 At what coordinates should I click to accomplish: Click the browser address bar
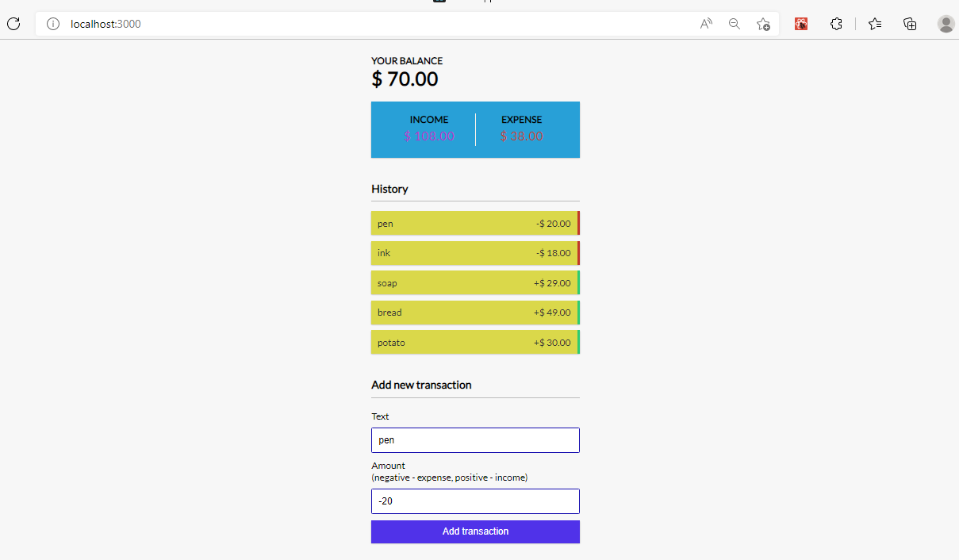[317, 24]
